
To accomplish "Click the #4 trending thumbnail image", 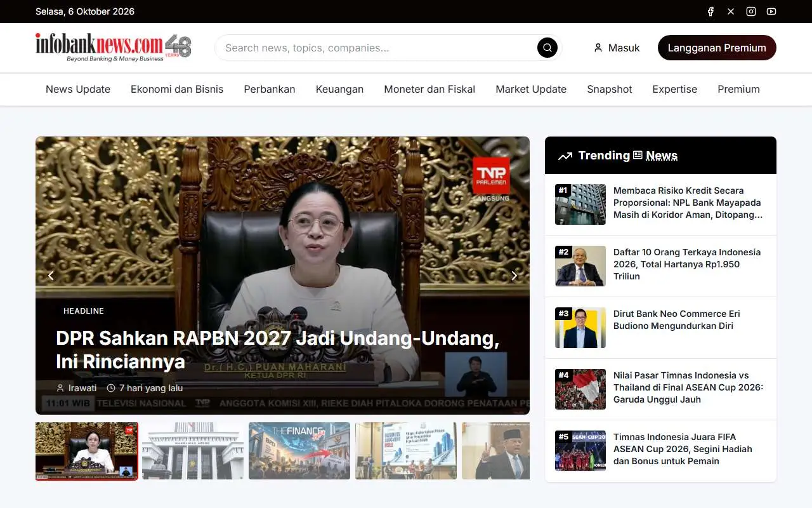I will coord(580,389).
